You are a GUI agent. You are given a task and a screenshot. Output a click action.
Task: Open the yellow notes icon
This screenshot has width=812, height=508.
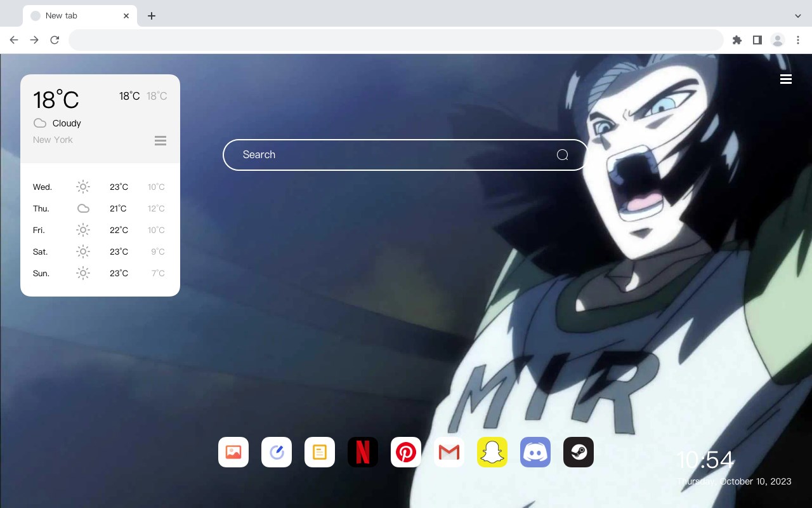coord(320,452)
